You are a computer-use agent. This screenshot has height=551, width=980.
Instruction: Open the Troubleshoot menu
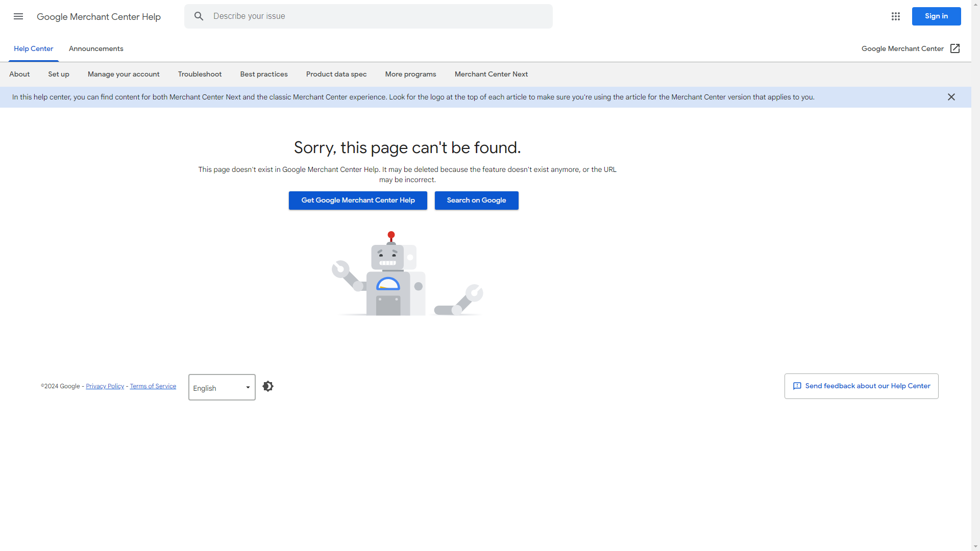200,74
